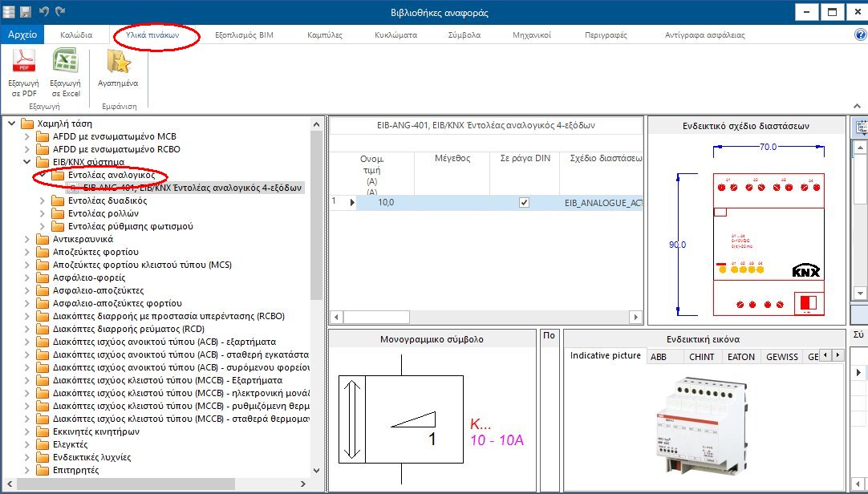Image resolution: width=868 pixels, height=494 pixels.
Task: Click the Save icon in the title bar
Action: [27, 11]
